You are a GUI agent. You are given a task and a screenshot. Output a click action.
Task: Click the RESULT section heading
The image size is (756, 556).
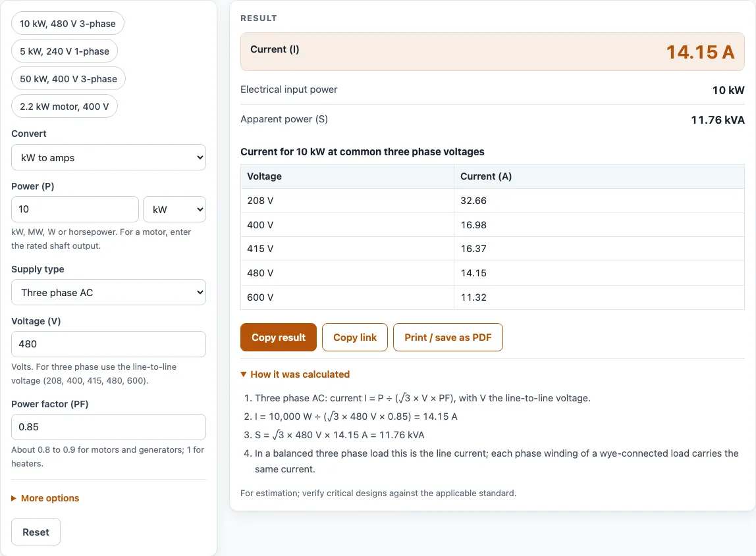click(259, 18)
